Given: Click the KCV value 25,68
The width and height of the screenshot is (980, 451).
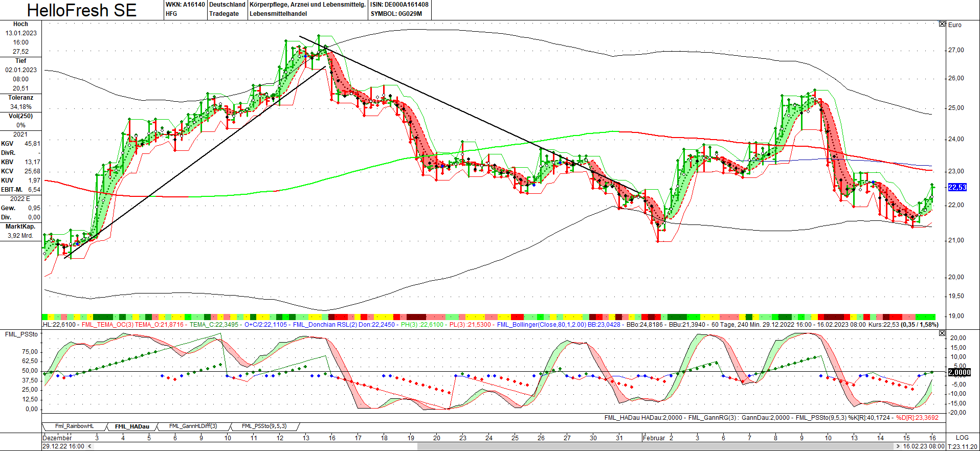Looking at the screenshot, I should point(32,171).
